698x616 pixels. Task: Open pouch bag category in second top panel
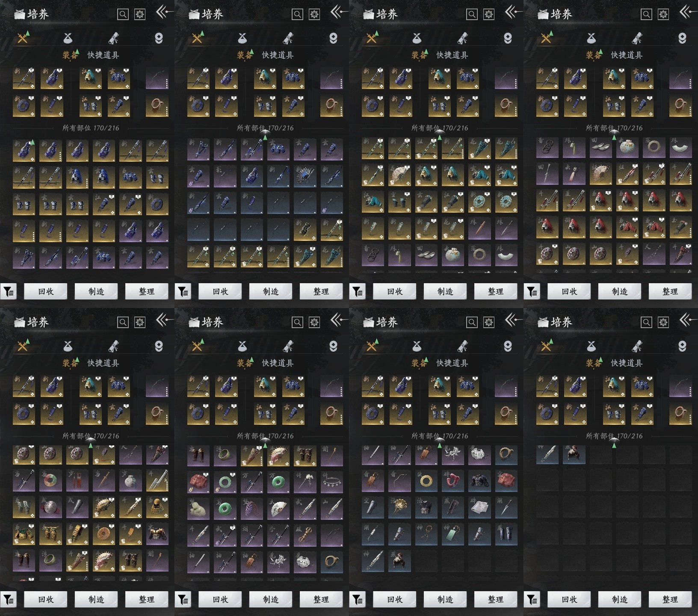tap(242, 38)
